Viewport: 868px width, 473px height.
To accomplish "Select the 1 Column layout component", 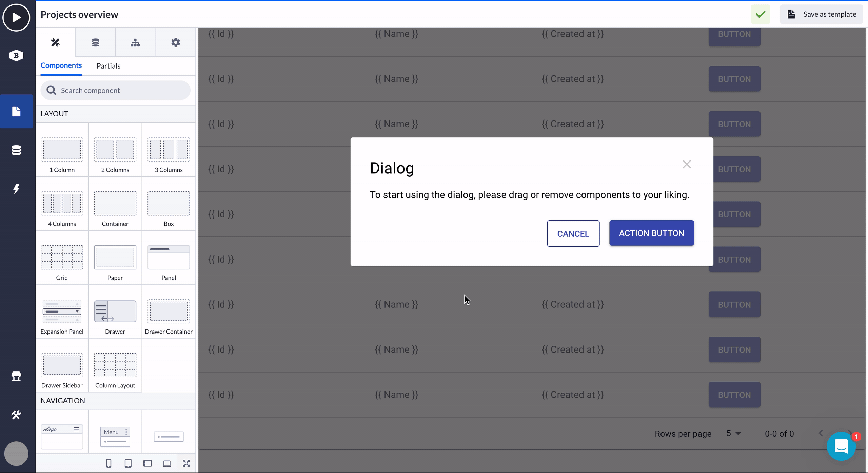I will click(x=62, y=150).
